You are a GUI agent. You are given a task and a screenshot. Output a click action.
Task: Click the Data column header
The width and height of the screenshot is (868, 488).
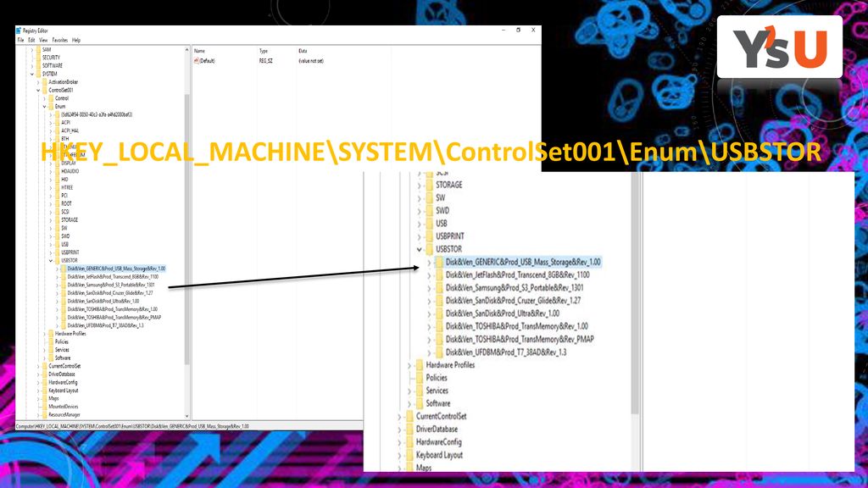pos(303,51)
